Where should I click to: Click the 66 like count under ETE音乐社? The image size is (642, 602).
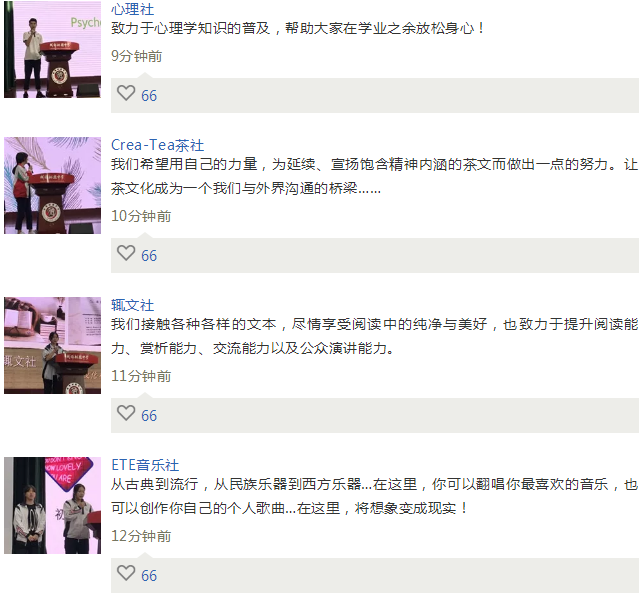(149, 576)
